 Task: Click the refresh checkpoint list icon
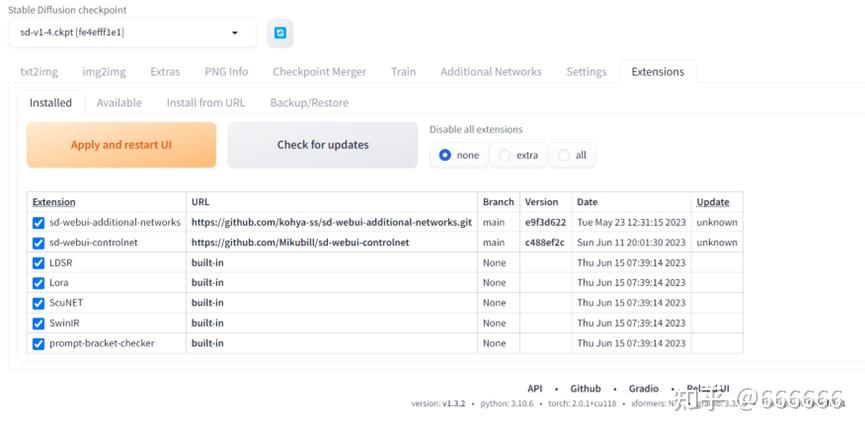tap(280, 33)
